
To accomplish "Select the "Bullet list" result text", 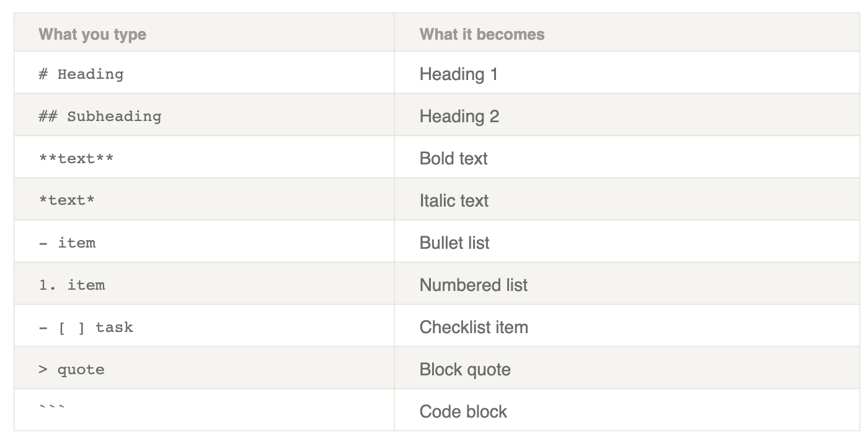I will pyautogui.click(x=454, y=243).
